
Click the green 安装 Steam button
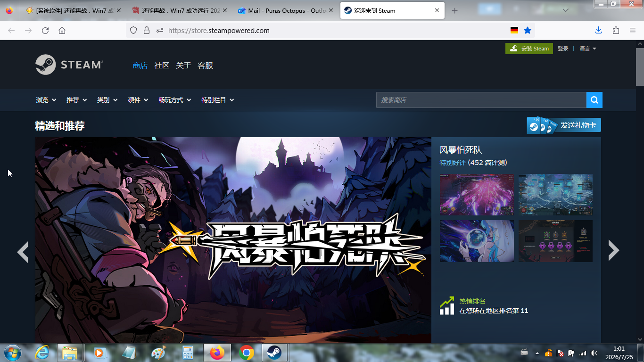(529, 49)
